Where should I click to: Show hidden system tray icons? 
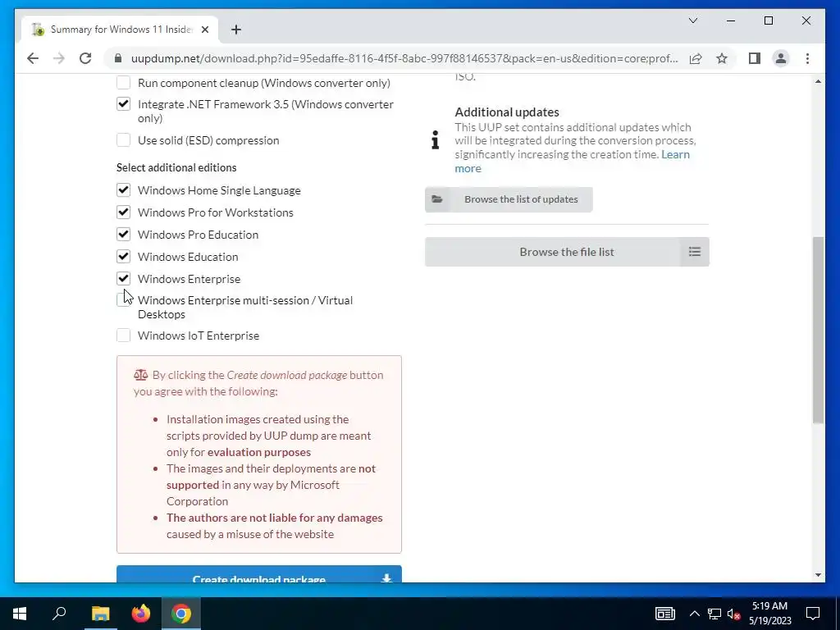pyautogui.click(x=694, y=614)
